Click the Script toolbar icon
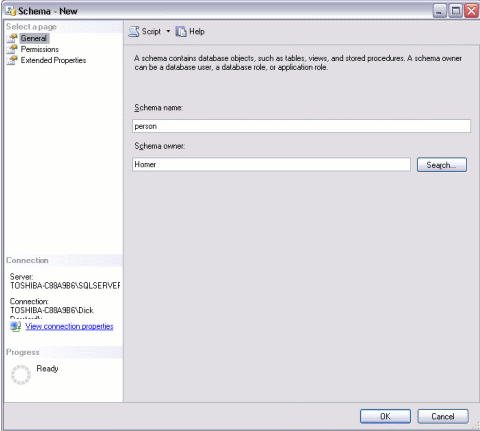480x431 pixels. click(134, 32)
